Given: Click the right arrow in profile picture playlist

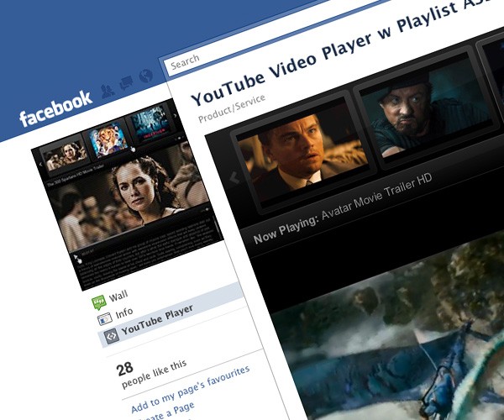Looking at the screenshot, I should click(176, 115).
